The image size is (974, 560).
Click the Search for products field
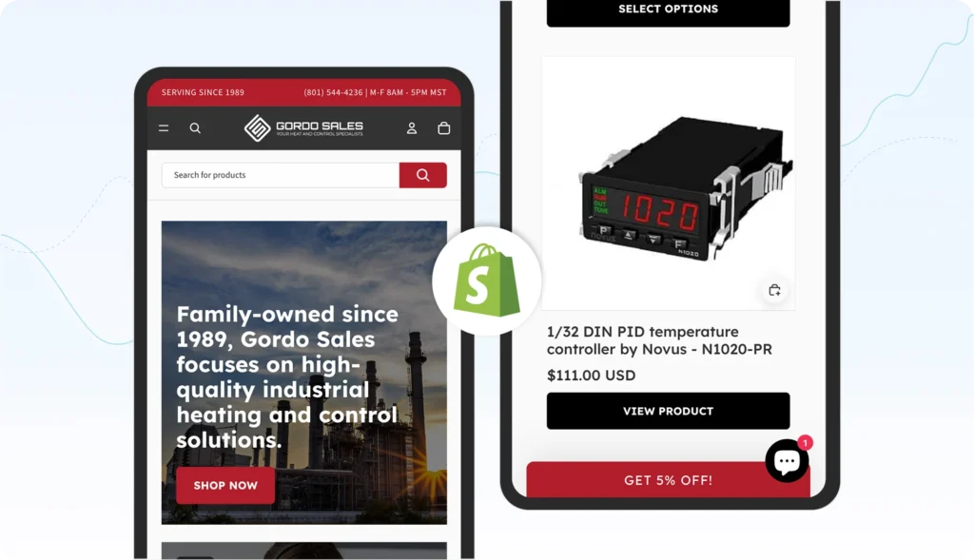pos(281,175)
